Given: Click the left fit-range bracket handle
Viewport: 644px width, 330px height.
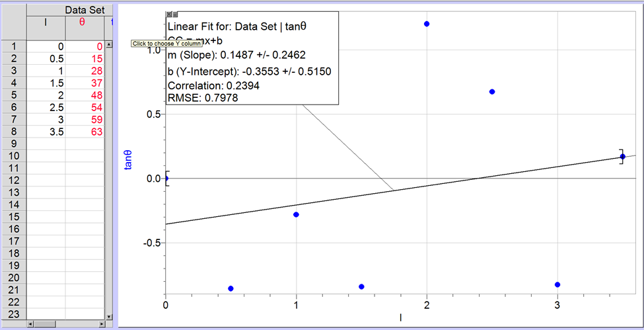Looking at the screenshot, I should coord(166,178).
